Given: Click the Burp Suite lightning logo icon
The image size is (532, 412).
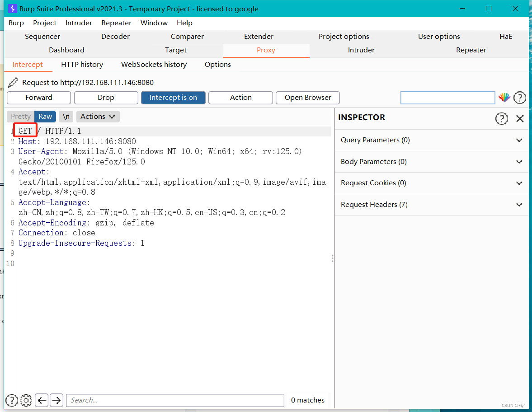Looking at the screenshot, I should [12, 9].
